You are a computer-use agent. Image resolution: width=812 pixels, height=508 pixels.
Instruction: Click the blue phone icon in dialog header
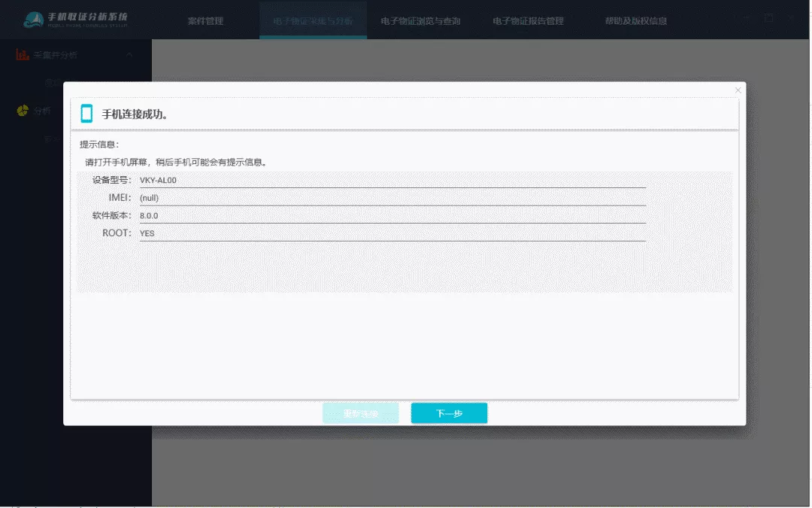[86, 114]
